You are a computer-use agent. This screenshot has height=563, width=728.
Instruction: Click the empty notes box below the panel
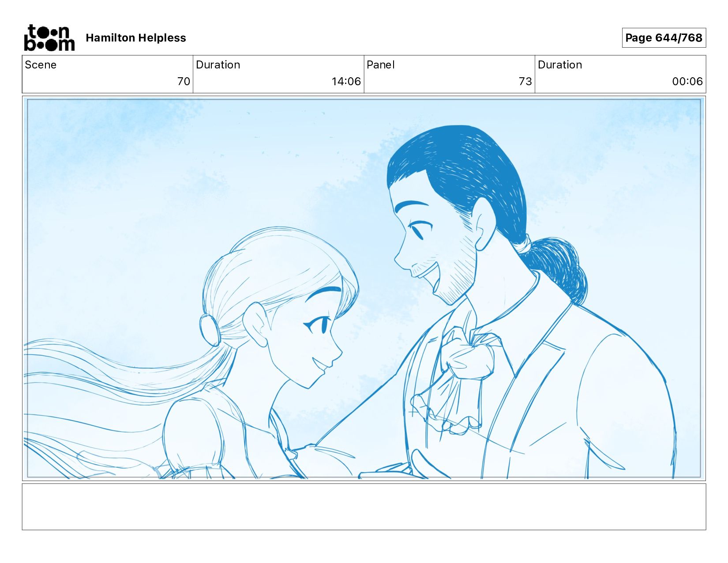(x=364, y=506)
